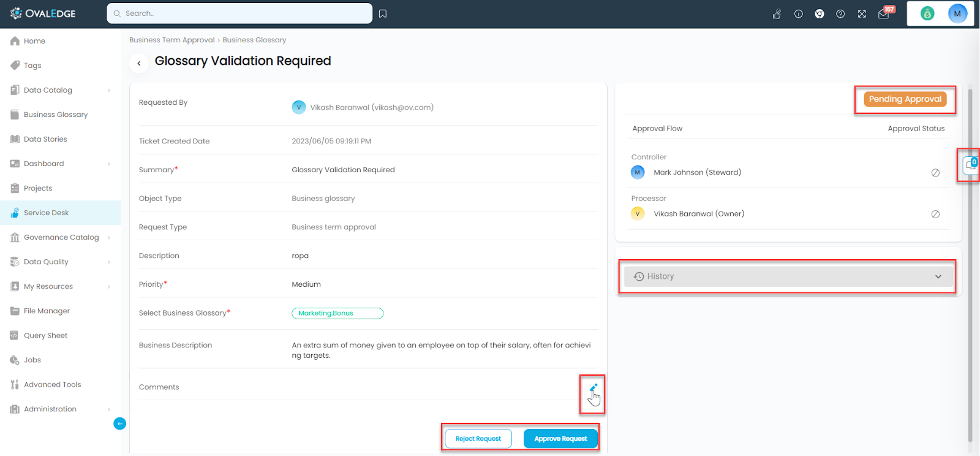The width and height of the screenshot is (980, 456).
Task: Open My Resources menu item
Action: pyautogui.click(x=61, y=286)
